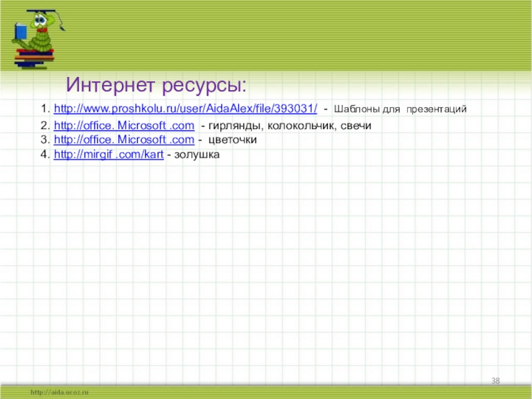
Task: Open the proshkolu.ru AidaAlex file link
Action: tap(185, 108)
